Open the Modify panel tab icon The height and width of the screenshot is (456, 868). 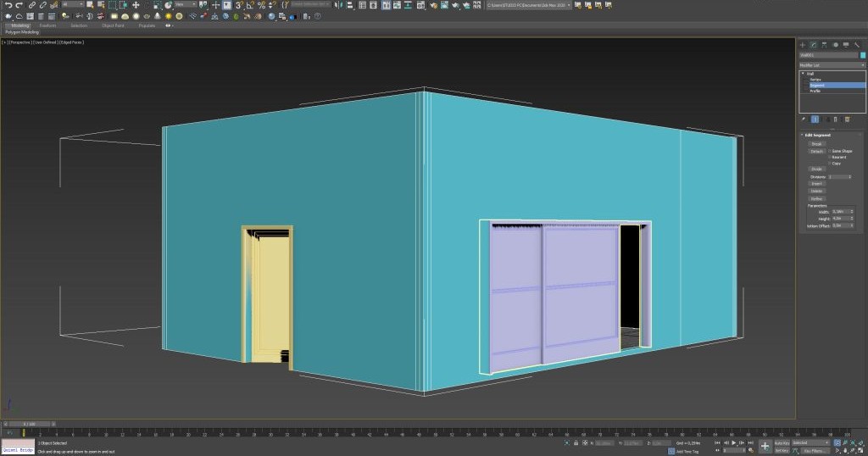pos(813,45)
